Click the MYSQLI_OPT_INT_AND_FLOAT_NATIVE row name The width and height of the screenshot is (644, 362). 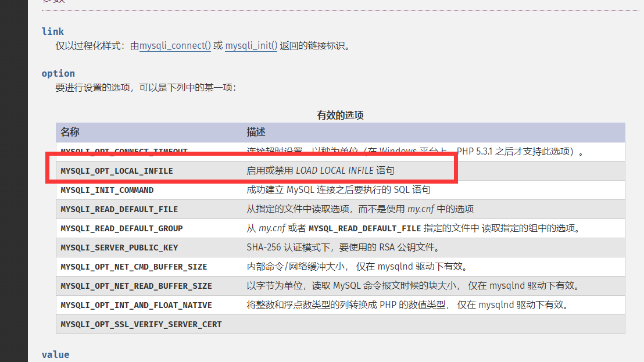tap(136, 305)
